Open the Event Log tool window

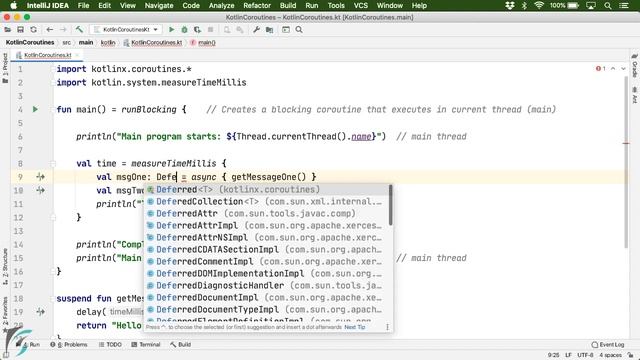[608, 344]
